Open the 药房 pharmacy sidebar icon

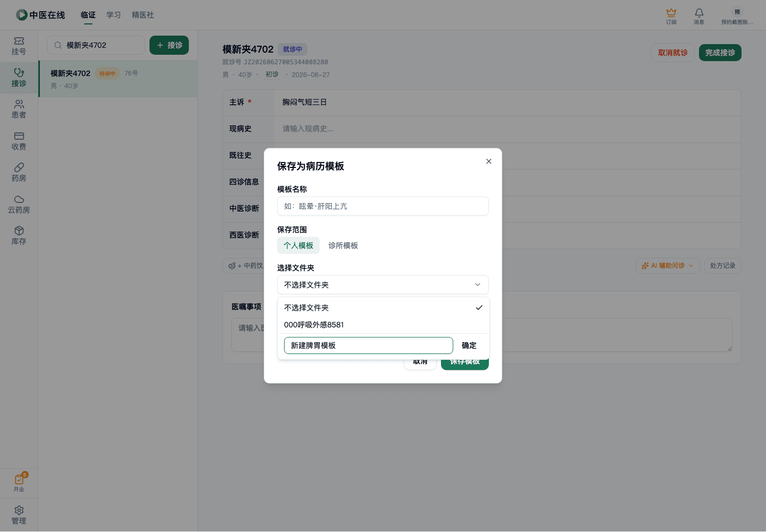pyautogui.click(x=19, y=167)
